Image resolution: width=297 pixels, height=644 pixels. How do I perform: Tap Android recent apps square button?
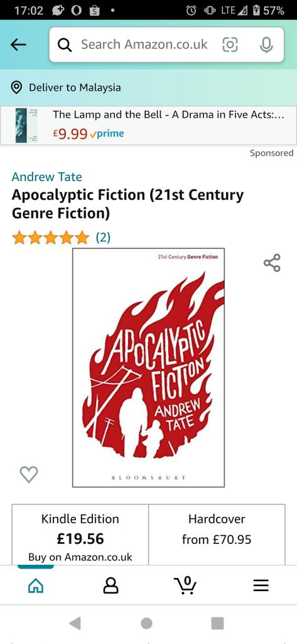pos(217,623)
